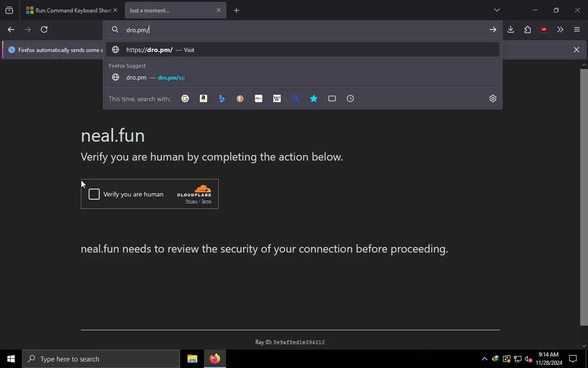The width and height of the screenshot is (588, 368).
Task: Open the taskbar clock and date
Action: coord(548,359)
